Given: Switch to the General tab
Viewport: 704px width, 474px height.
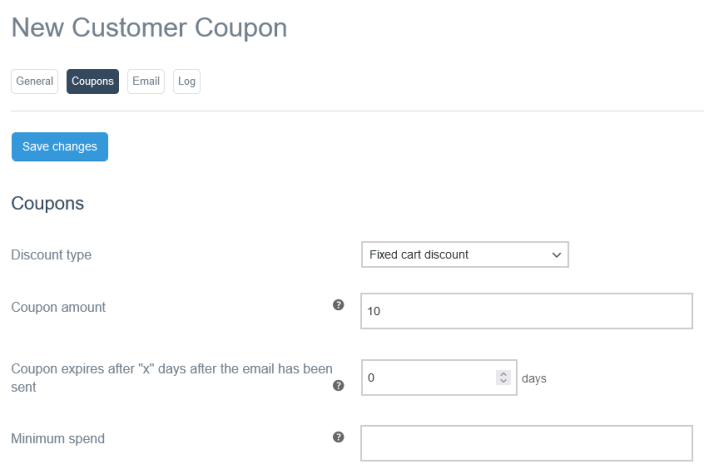Looking at the screenshot, I should pyautogui.click(x=35, y=81).
